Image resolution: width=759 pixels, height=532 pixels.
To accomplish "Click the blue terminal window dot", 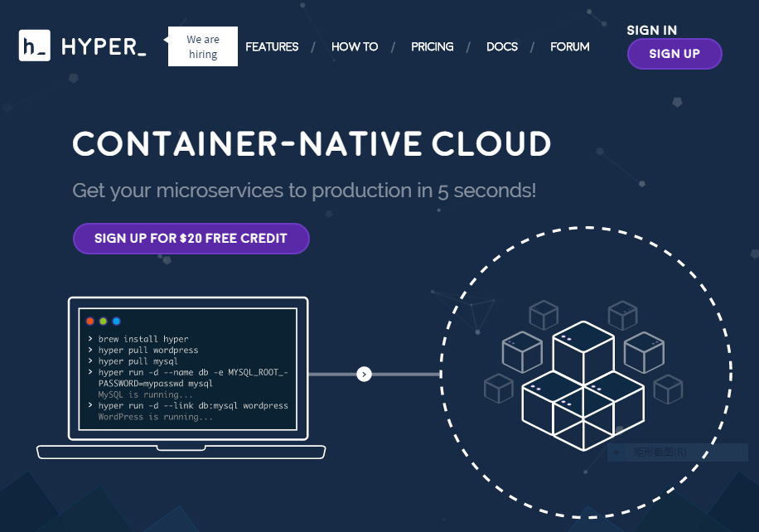I will (x=116, y=321).
